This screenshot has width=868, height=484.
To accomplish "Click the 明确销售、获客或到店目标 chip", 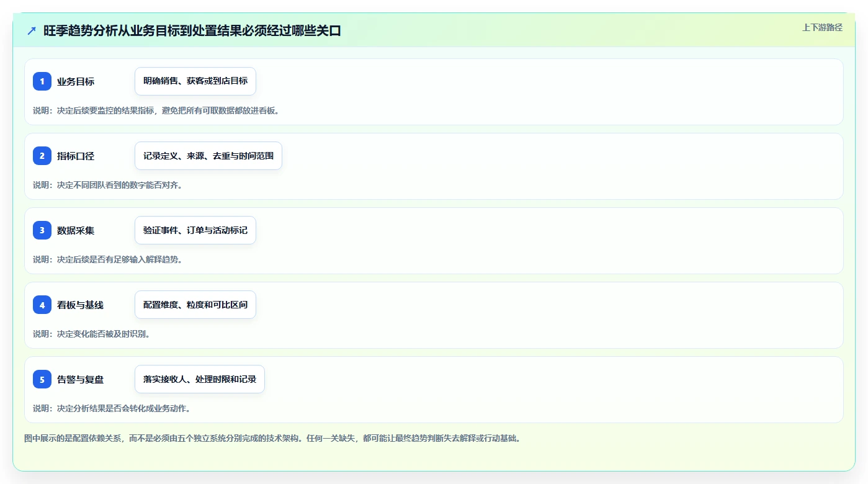I will [x=195, y=81].
